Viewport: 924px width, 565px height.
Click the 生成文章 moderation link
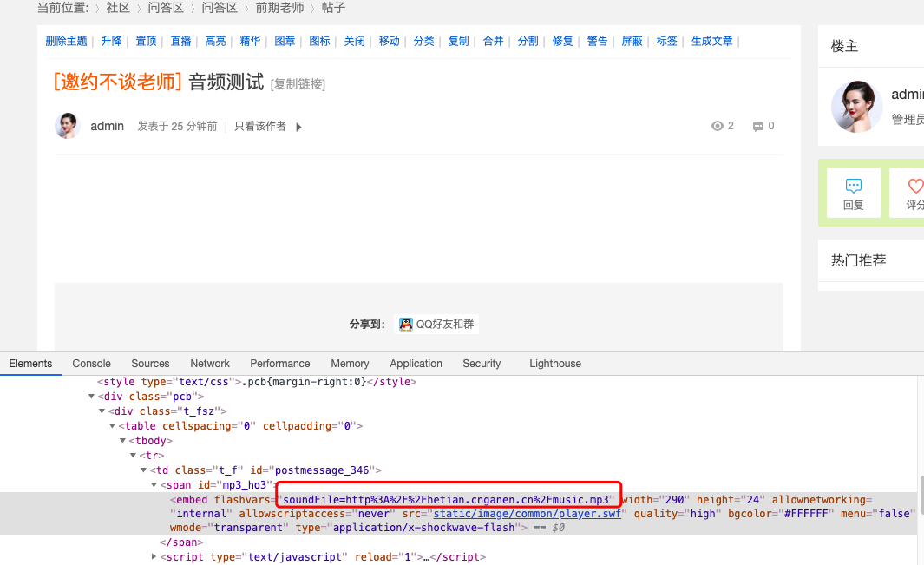(x=711, y=41)
